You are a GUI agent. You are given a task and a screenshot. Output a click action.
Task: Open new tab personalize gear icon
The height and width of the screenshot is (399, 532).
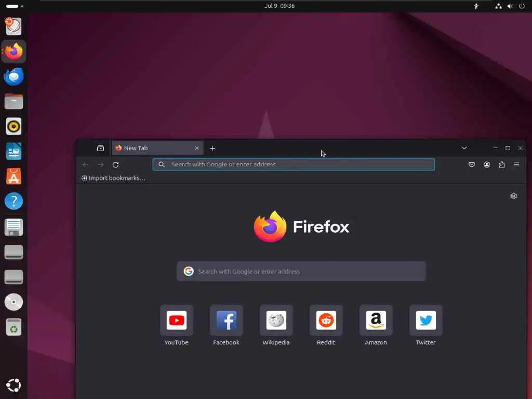(x=514, y=196)
